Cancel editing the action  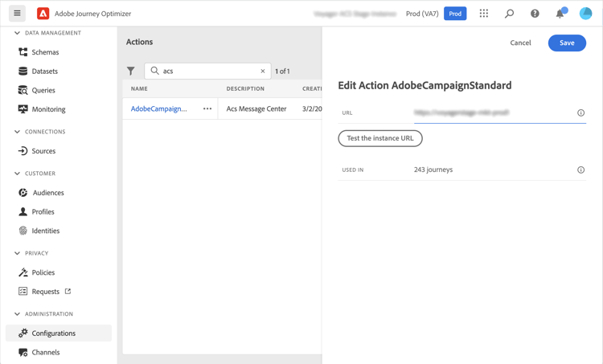(x=520, y=43)
